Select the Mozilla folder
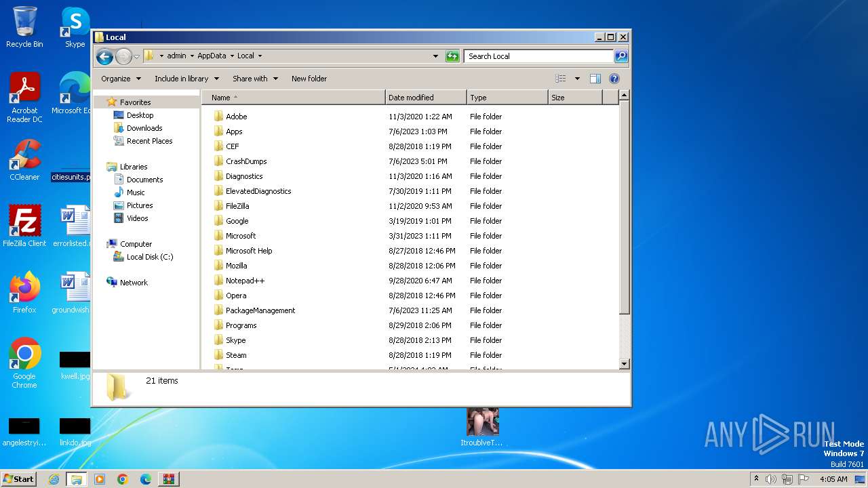The height and width of the screenshot is (488, 868). (236, 266)
